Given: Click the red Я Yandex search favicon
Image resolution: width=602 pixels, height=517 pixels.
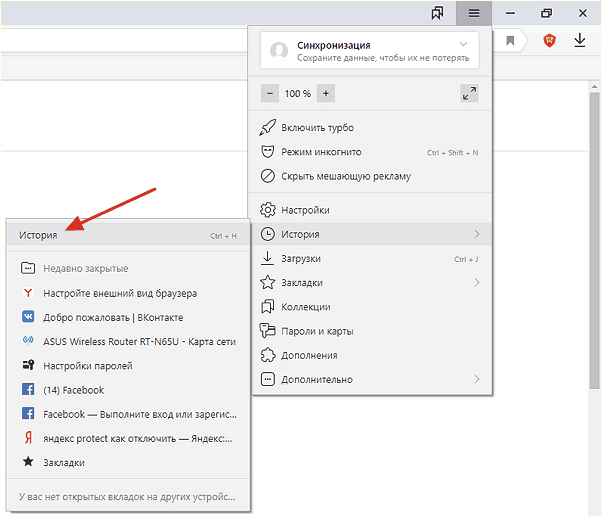Looking at the screenshot, I should click(x=28, y=438).
